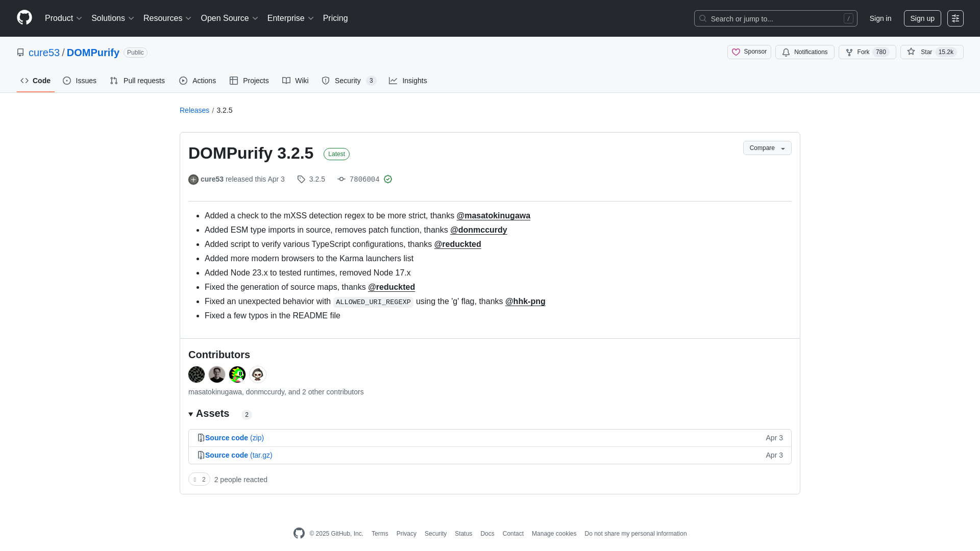980x551 pixels.
Task: Open Notifications bell button
Action: tap(804, 52)
